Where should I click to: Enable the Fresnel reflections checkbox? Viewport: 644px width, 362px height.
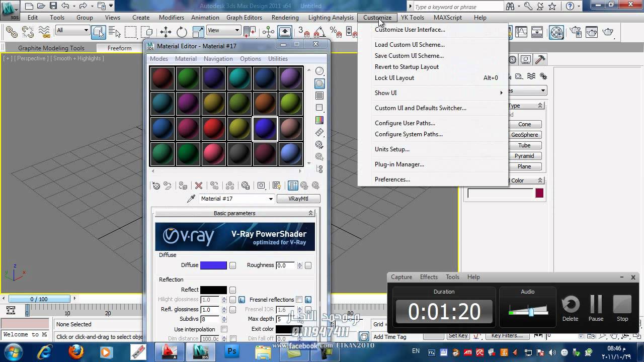299,300
